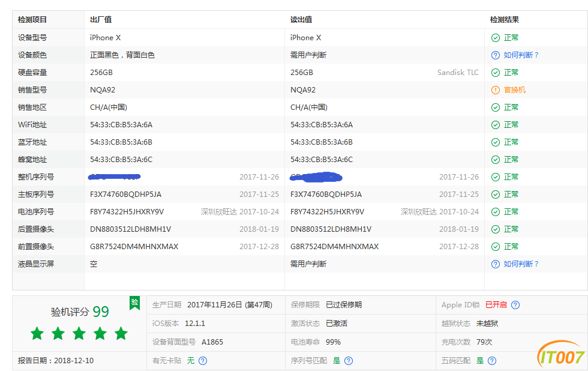Click read Bluetooth address 54:33:CB:B5:3A:6B
The image size is (588, 371).
(322, 142)
